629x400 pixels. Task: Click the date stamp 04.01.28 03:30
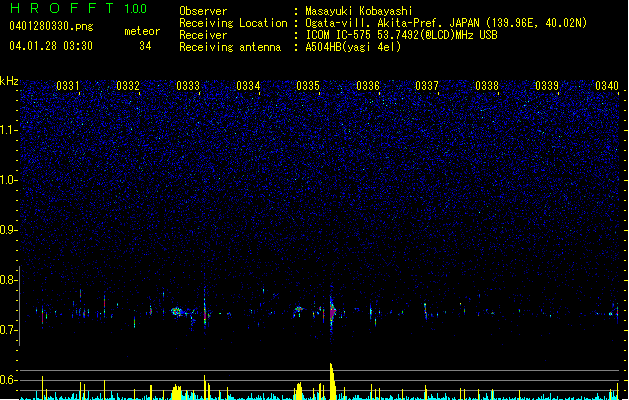tap(51, 46)
